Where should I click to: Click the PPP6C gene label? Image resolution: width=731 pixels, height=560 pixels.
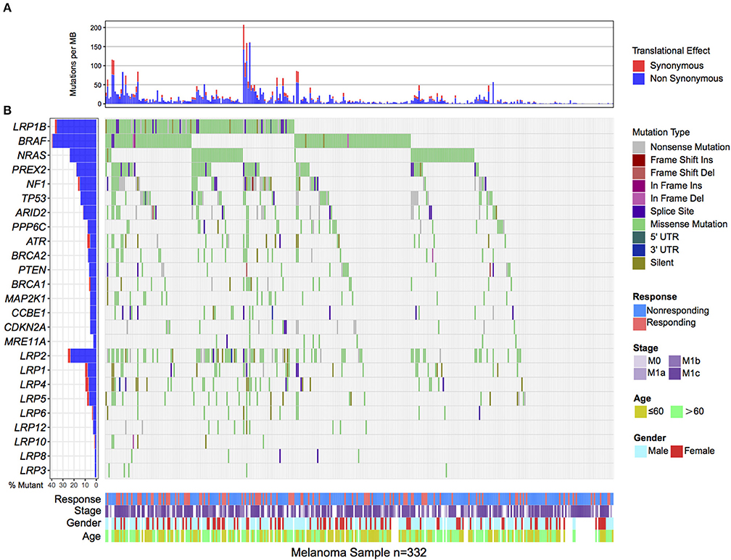[29, 227]
